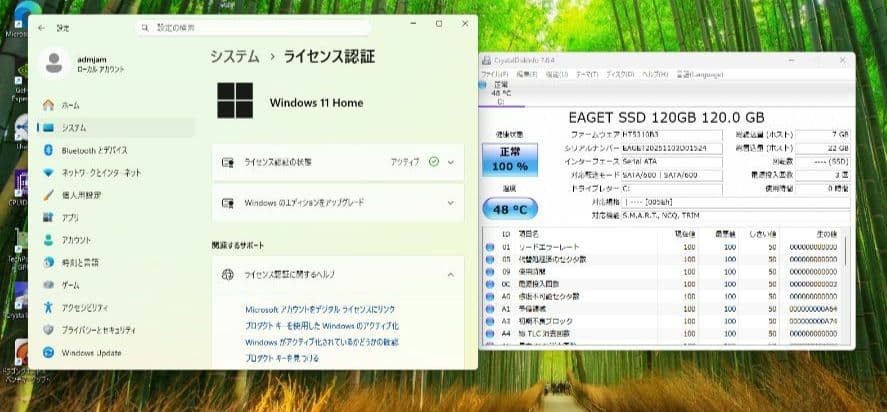
Task: Select the システム monitor icon in sidebar
Action: coord(49,128)
